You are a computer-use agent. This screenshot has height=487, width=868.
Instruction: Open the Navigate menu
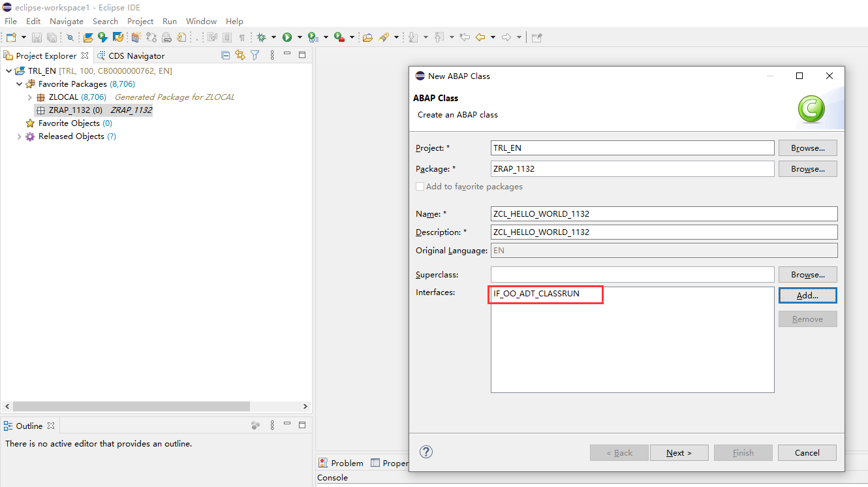66,21
